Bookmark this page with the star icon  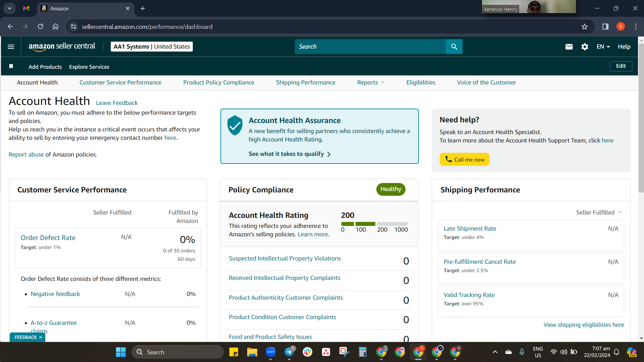pos(585,26)
